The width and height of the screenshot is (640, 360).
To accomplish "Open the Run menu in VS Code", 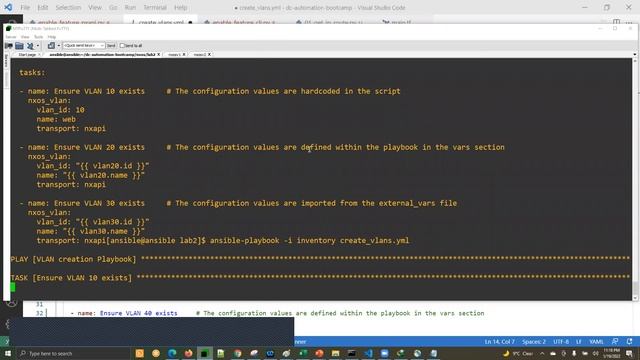I will (x=130, y=7).
